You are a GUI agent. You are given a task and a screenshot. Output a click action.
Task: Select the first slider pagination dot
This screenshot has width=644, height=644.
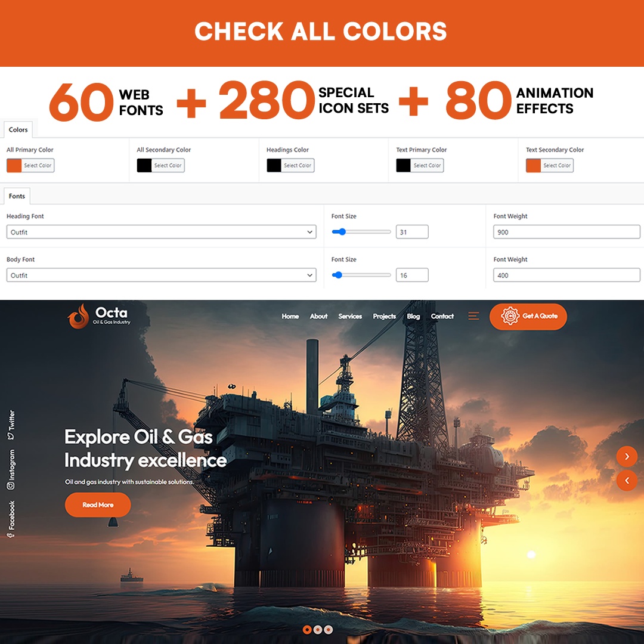click(307, 629)
